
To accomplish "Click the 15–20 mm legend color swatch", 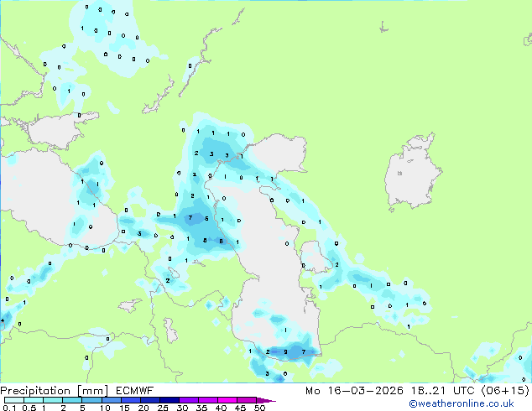I will click(130, 400).
